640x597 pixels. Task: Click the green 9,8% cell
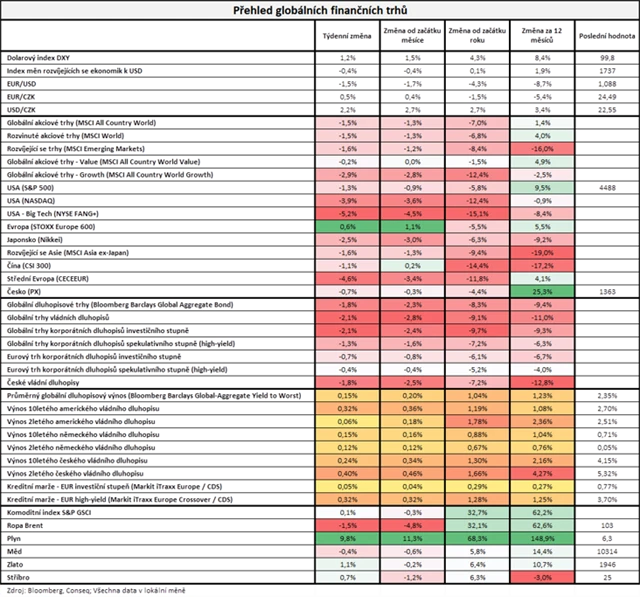345,537
